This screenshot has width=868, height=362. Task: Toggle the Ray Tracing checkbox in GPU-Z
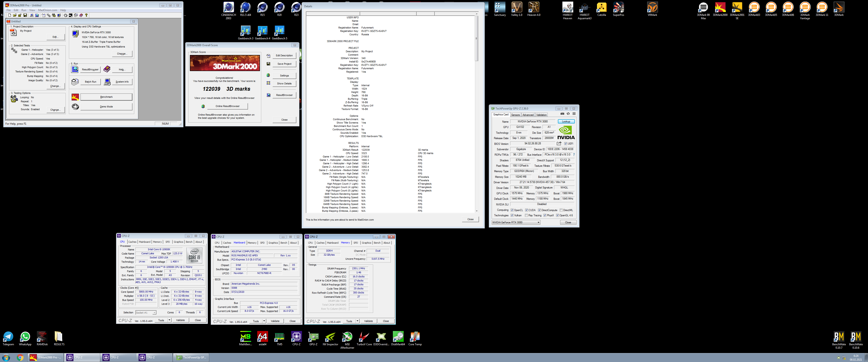pos(526,215)
